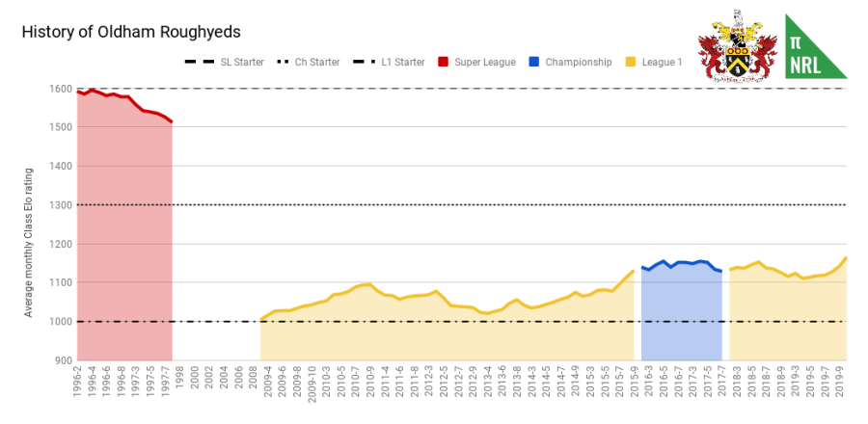Click the red Super League legend swatch
Viewport: 868px width, 424px height.
point(445,62)
